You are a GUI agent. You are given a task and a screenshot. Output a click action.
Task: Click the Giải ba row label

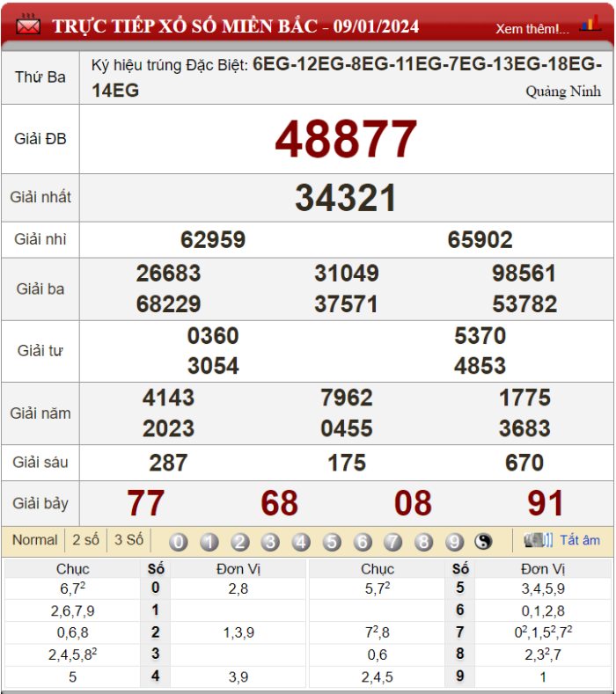40,289
